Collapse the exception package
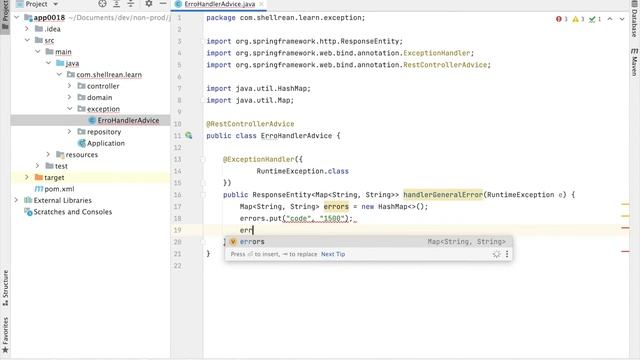 (x=70, y=109)
